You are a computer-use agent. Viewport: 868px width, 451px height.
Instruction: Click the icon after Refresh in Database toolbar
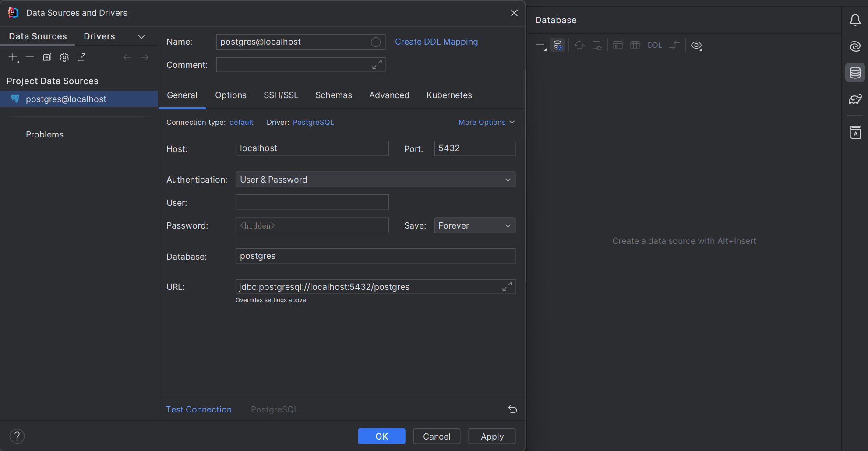point(597,45)
